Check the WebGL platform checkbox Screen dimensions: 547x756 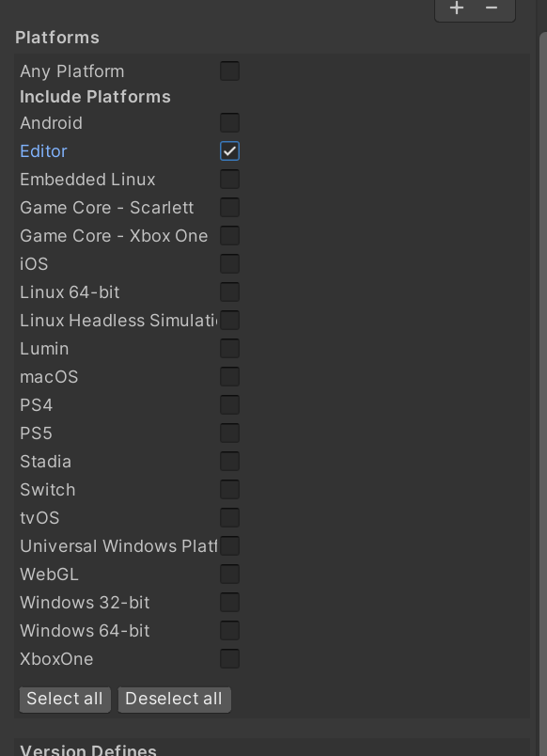click(229, 574)
